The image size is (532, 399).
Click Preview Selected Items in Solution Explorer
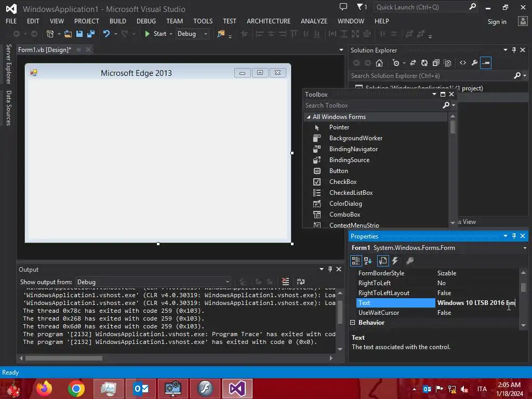[x=486, y=63]
